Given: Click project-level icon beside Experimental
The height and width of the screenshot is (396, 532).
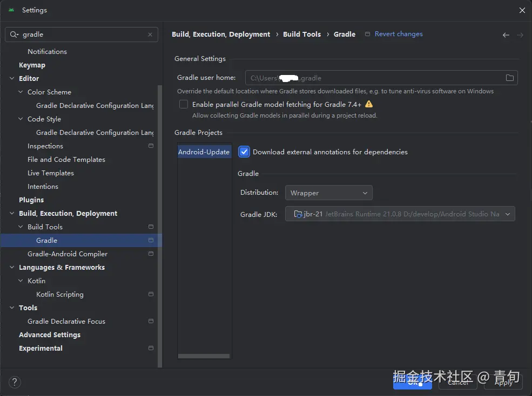Looking at the screenshot, I should pyautogui.click(x=151, y=348).
